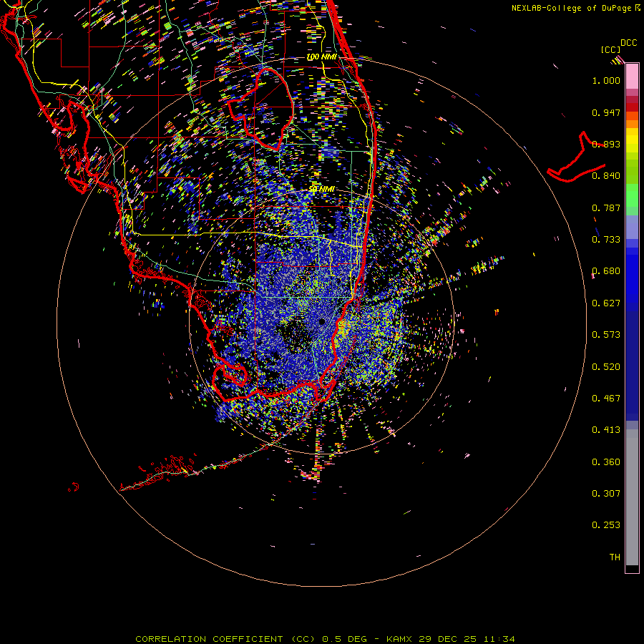Click the TH threshold label
The image size is (644, 644).
click(x=615, y=557)
